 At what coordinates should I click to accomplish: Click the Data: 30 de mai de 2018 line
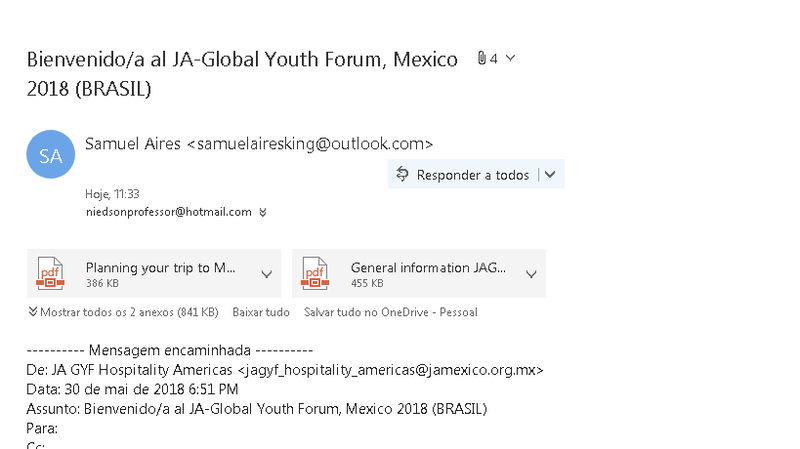[x=132, y=389]
